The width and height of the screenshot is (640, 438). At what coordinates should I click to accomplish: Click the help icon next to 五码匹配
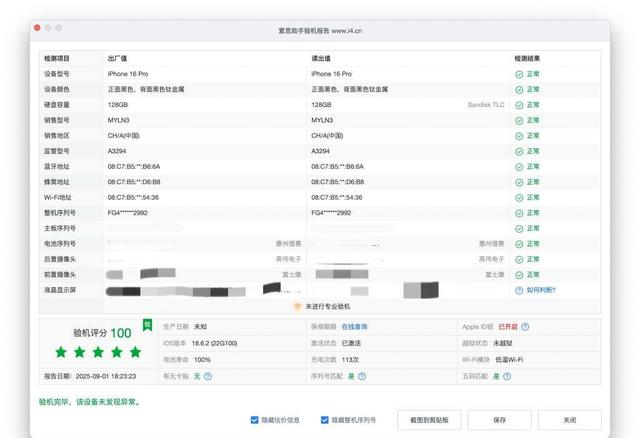[507, 376]
